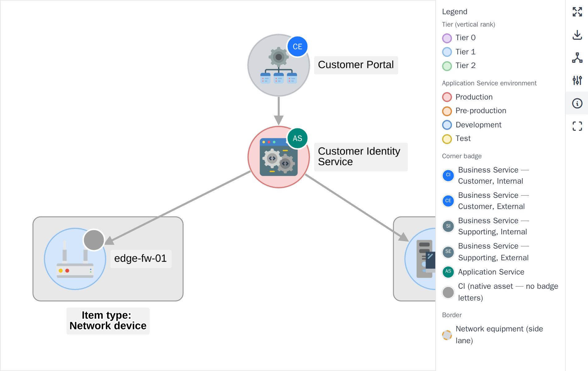Click the Development legend label
This screenshot has width=588, height=371.
click(479, 125)
